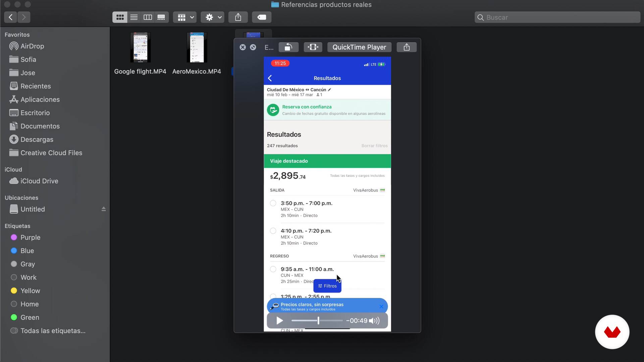
Task: Click the Viaje destacado green header
Action: pos(327,161)
